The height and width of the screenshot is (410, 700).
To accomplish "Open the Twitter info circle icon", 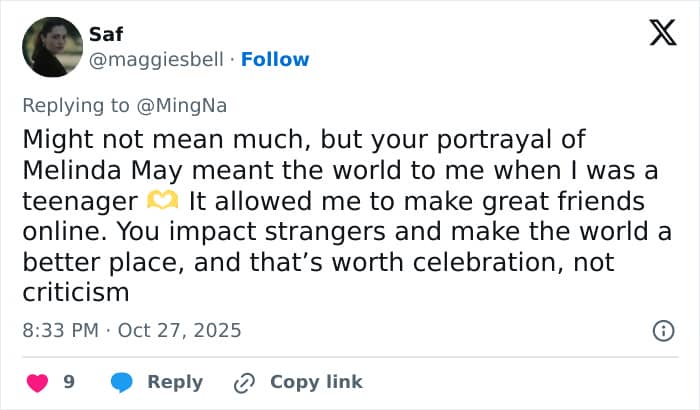I will [662, 330].
